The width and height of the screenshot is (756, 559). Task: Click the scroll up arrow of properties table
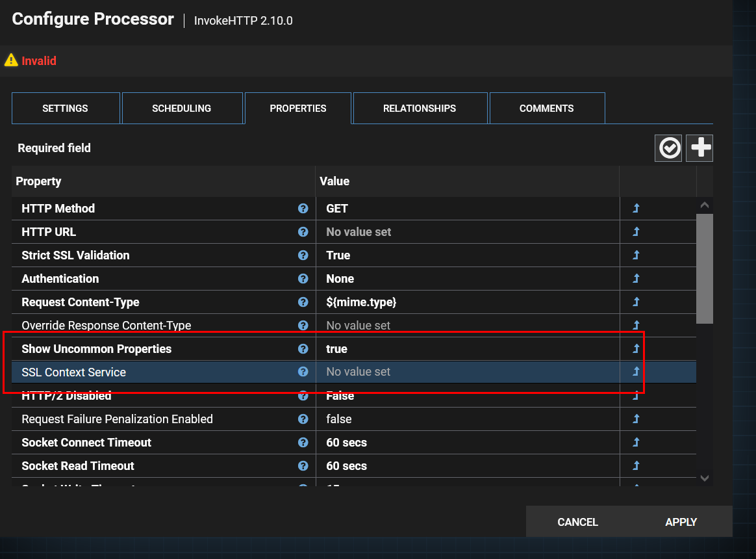click(705, 205)
